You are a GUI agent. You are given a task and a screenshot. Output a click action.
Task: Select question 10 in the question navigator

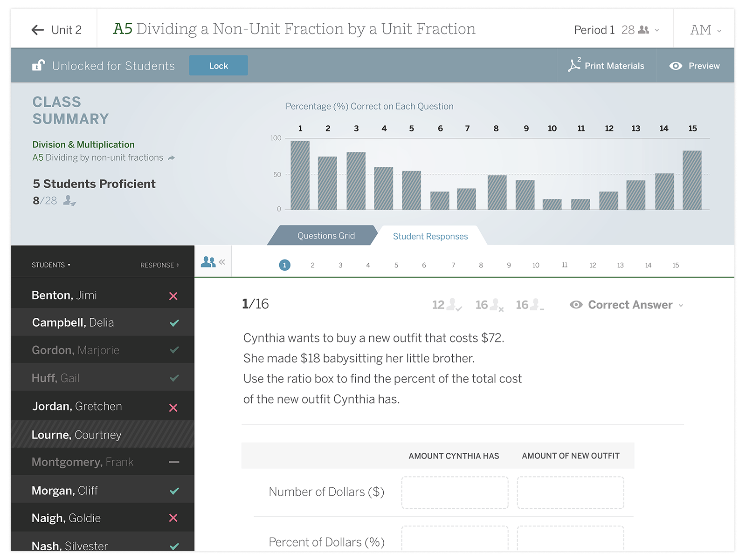[x=536, y=265]
